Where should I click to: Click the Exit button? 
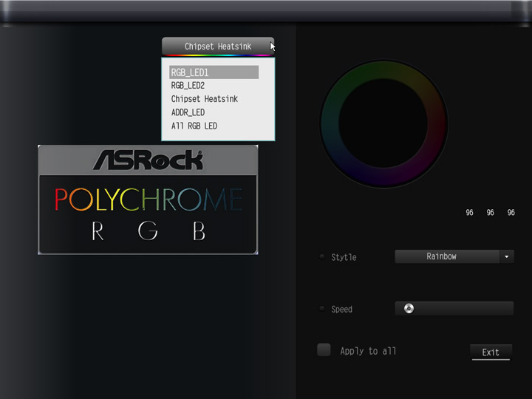point(491,352)
